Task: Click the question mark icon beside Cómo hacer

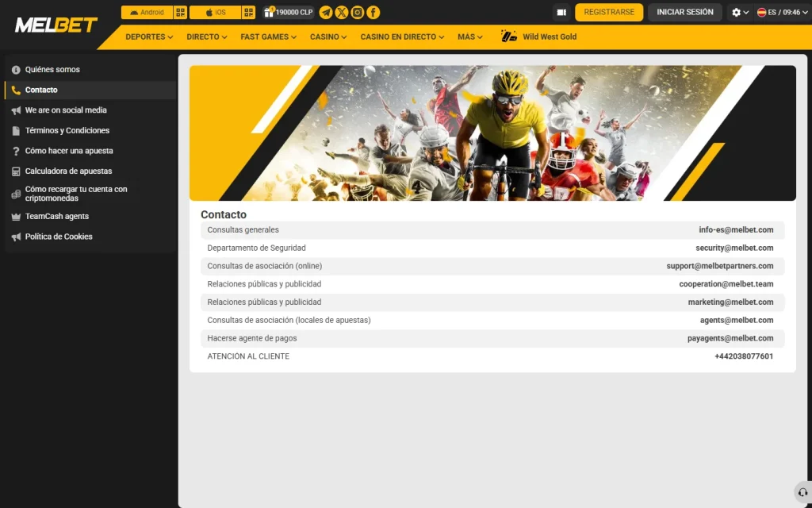Action: pos(16,151)
